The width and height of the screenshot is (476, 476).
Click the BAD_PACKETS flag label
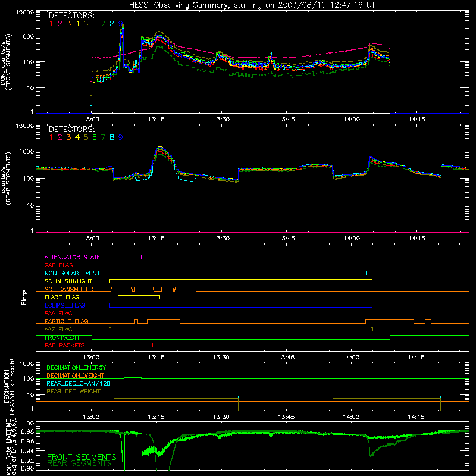(x=65, y=345)
